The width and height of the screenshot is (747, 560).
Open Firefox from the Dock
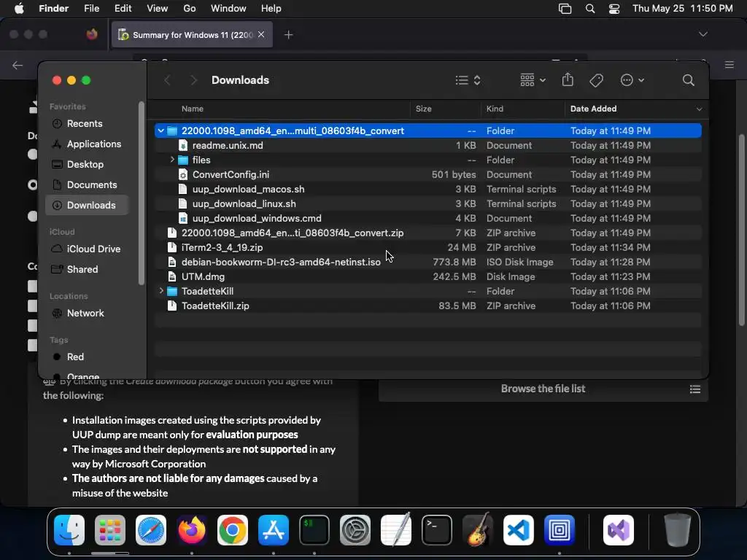[192, 530]
